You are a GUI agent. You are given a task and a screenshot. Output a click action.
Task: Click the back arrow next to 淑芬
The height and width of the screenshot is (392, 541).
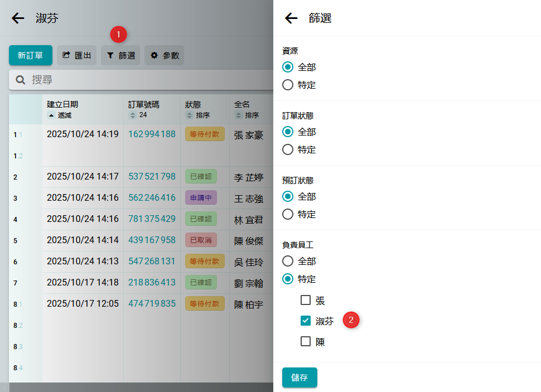[18, 18]
